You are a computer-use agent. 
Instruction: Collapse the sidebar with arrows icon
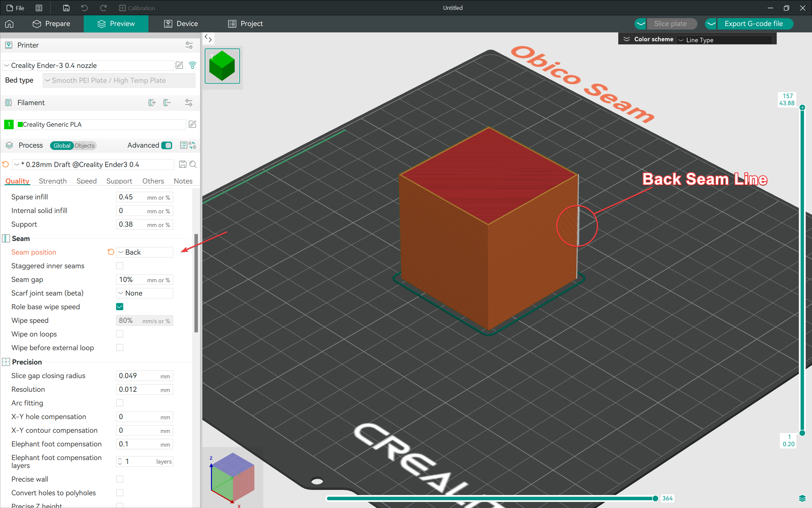pyautogui.click(x=208, y=39)
